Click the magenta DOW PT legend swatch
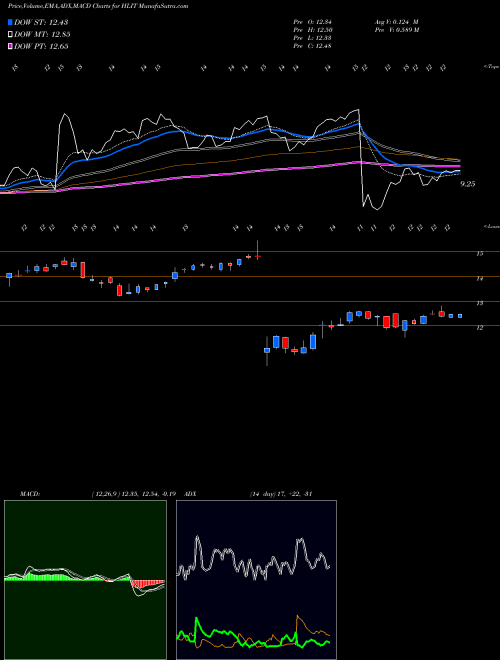The width and height of the screenshot is (500, 660). [10, 46]
